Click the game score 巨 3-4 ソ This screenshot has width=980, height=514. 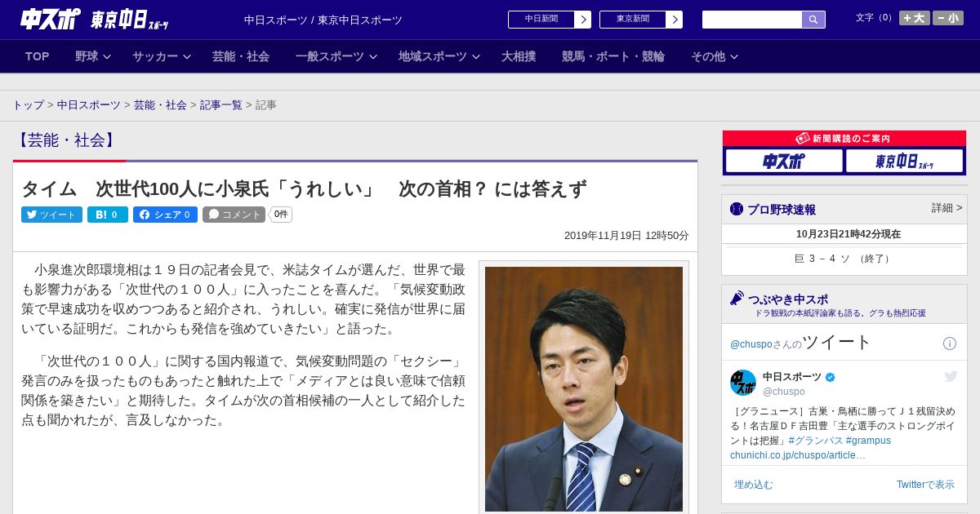coord(844,259)
